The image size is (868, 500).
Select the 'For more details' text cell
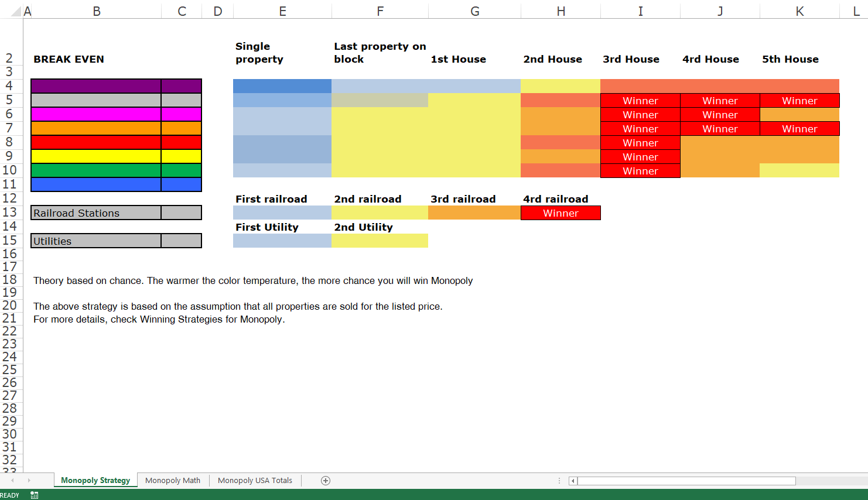[159, 319]
